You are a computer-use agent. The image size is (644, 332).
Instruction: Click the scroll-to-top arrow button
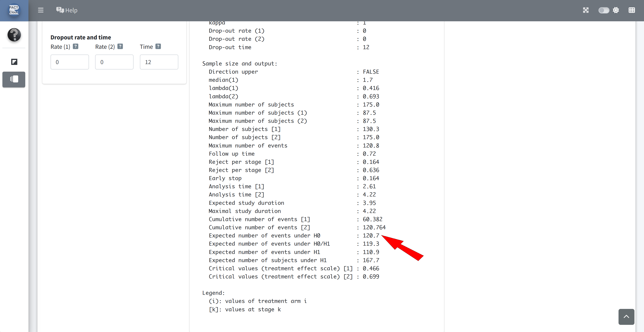point(626,316)
